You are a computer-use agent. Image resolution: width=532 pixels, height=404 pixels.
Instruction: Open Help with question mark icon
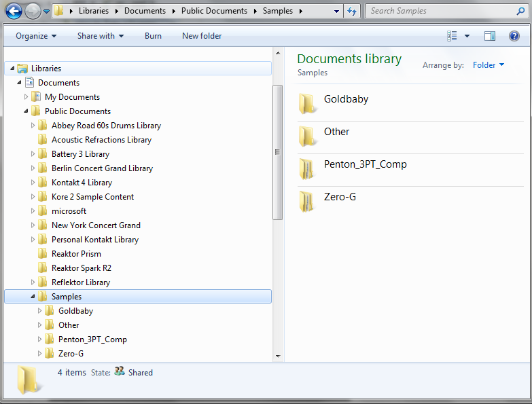click(x=514, y=36)
